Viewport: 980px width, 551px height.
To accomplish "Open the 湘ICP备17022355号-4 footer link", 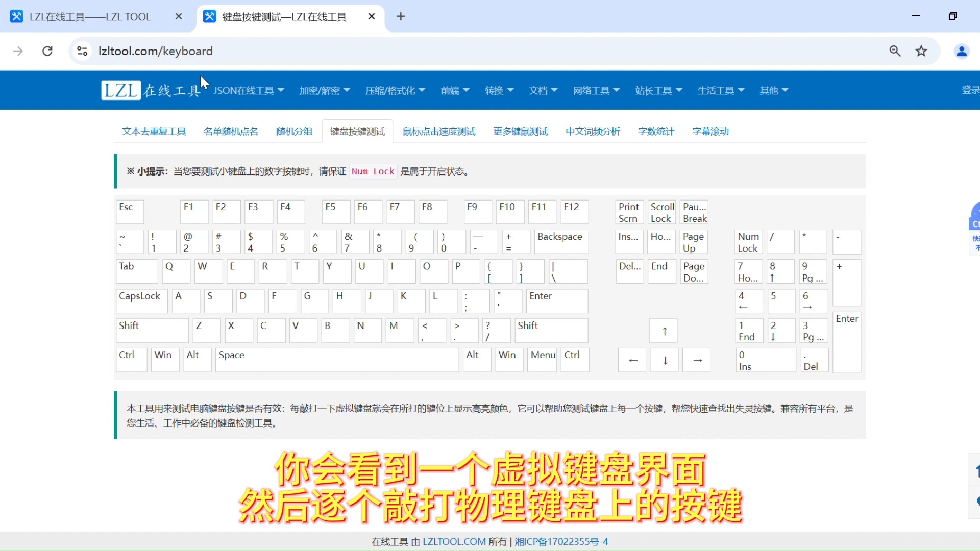I will [561, 542].
